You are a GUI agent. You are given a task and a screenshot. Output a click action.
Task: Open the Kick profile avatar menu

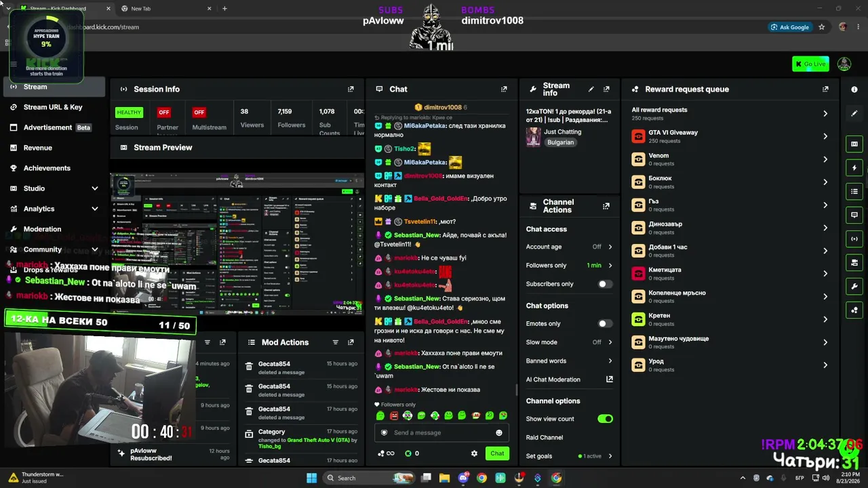point(844,64)
